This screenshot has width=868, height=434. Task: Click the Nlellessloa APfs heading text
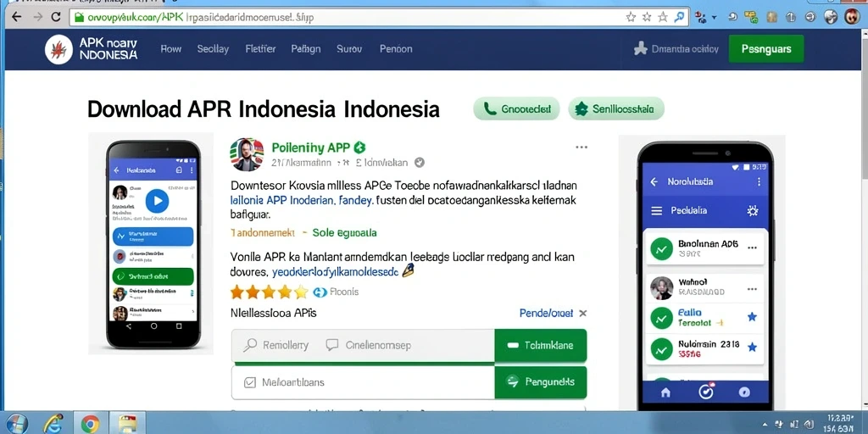tap(274, 313)
